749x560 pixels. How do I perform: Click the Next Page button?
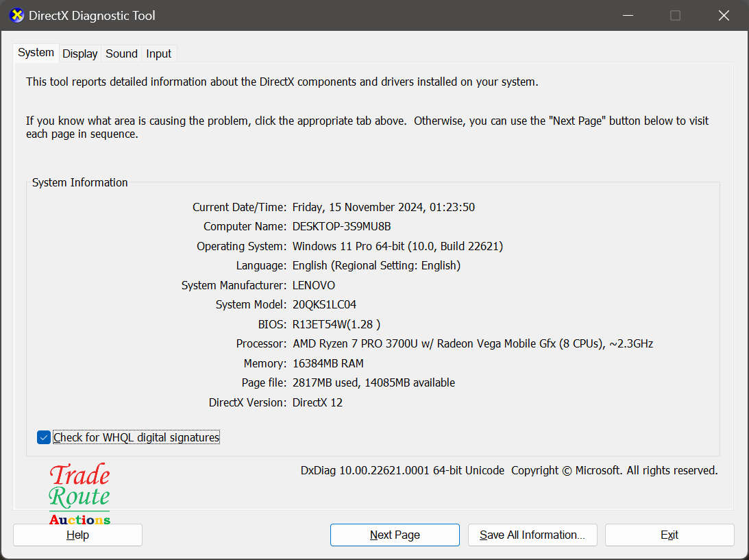[x=394, y=535]
